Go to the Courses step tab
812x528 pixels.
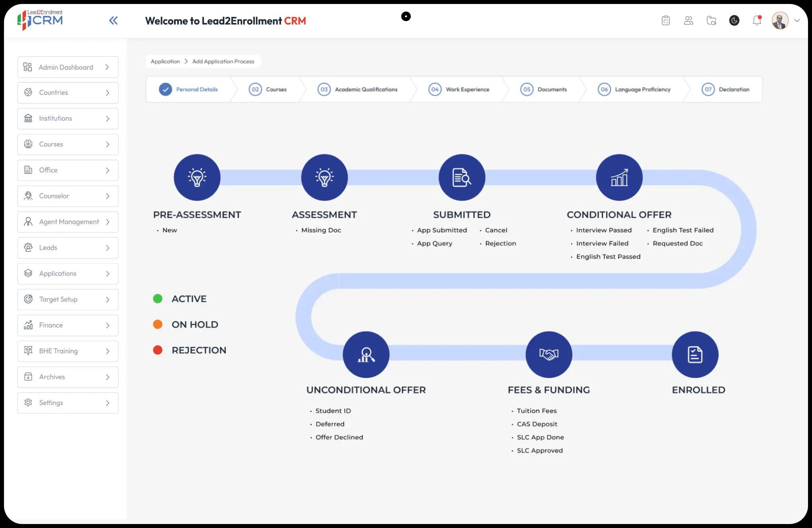pos(268,90)
